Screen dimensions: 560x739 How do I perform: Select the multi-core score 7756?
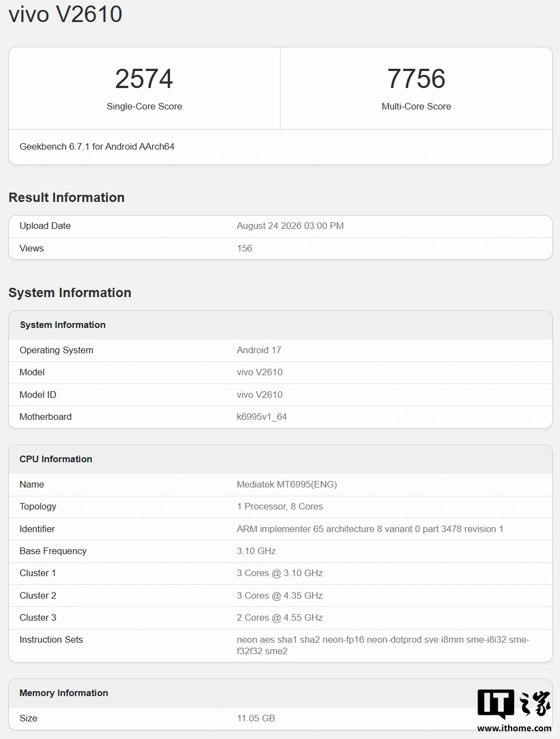(416, 79)
